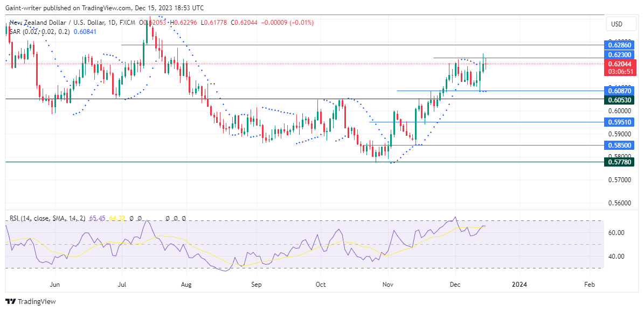This screenshot has width=644, height=311.
Task: Click the RSI value 65.45
Action: 98,219
